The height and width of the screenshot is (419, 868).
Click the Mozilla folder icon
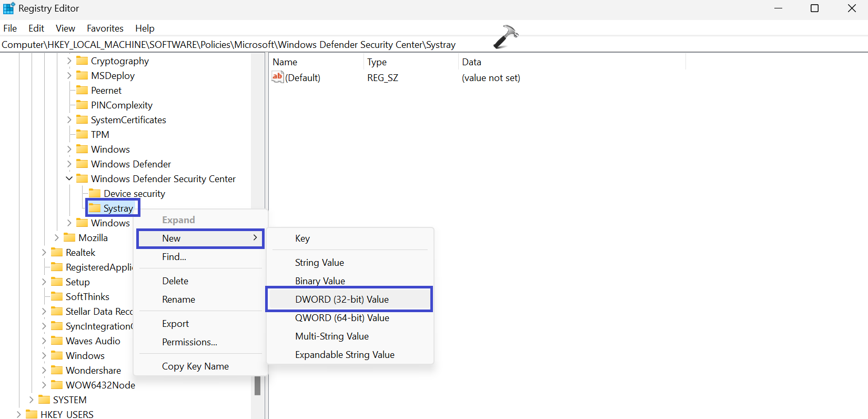(x=69, y=237)
